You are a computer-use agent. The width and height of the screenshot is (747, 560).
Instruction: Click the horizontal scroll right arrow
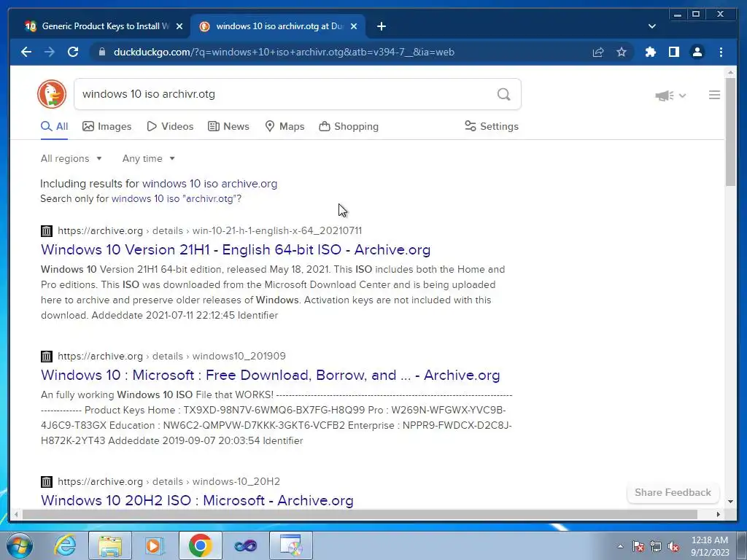[x=718, y=514]
